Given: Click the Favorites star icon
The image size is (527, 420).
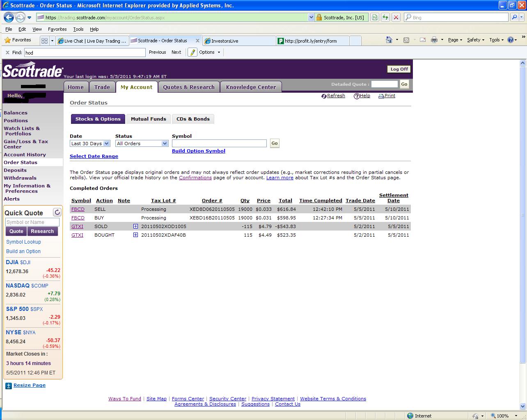Looking at the screenshot, I should tap(7, 40).
